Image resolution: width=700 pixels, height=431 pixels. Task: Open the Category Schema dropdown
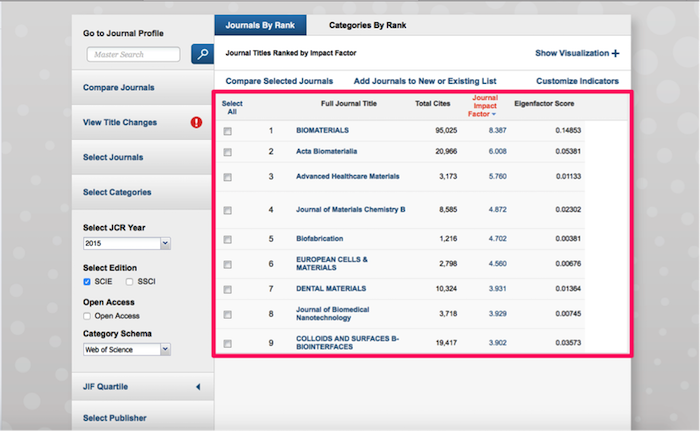[x=127, y=350]
